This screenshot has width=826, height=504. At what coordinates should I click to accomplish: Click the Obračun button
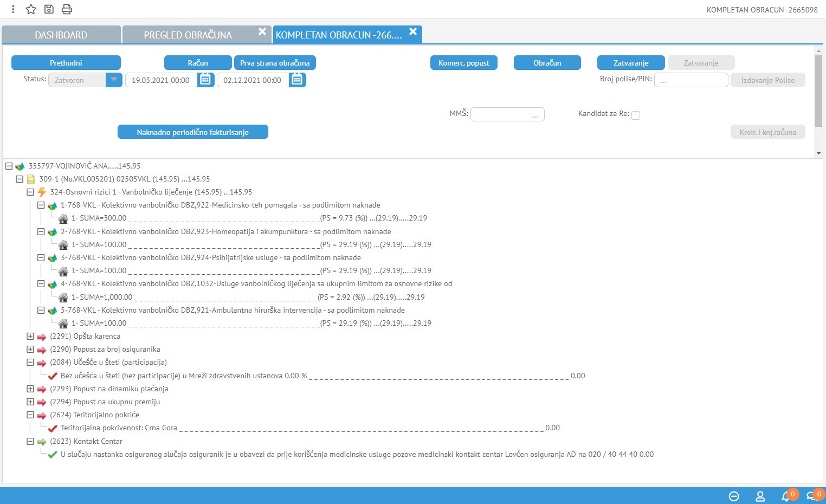[547, 63]
